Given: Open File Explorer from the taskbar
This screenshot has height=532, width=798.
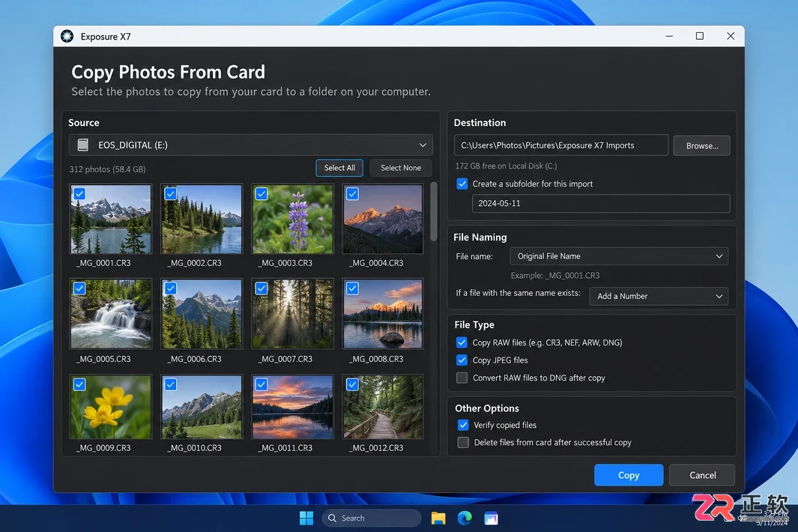Looking at the screenshot, I should click(438, 519).
